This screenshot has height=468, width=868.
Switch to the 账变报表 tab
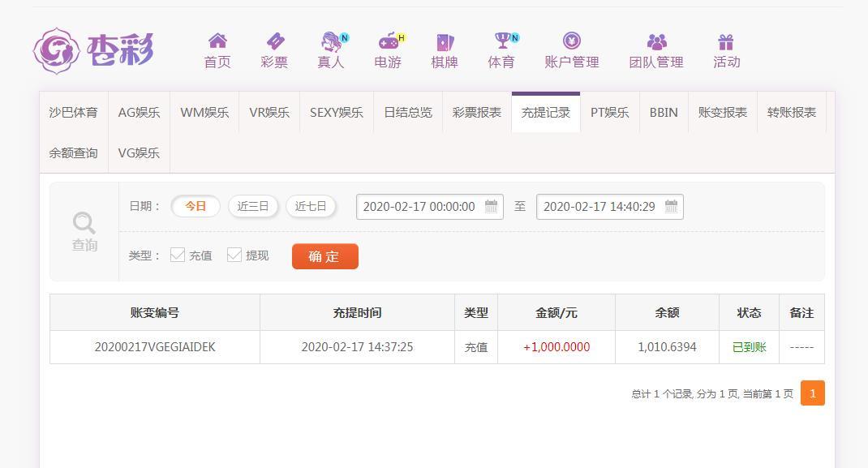(723, 112)
